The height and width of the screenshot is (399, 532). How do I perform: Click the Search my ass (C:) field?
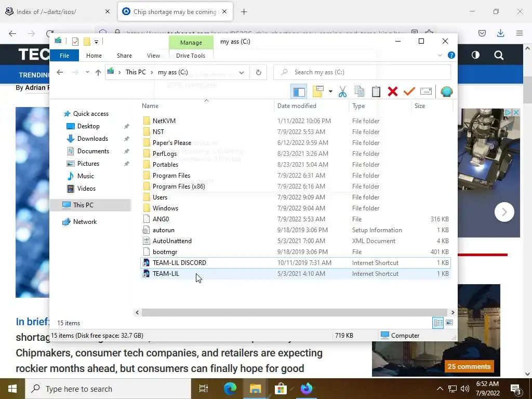362,72
